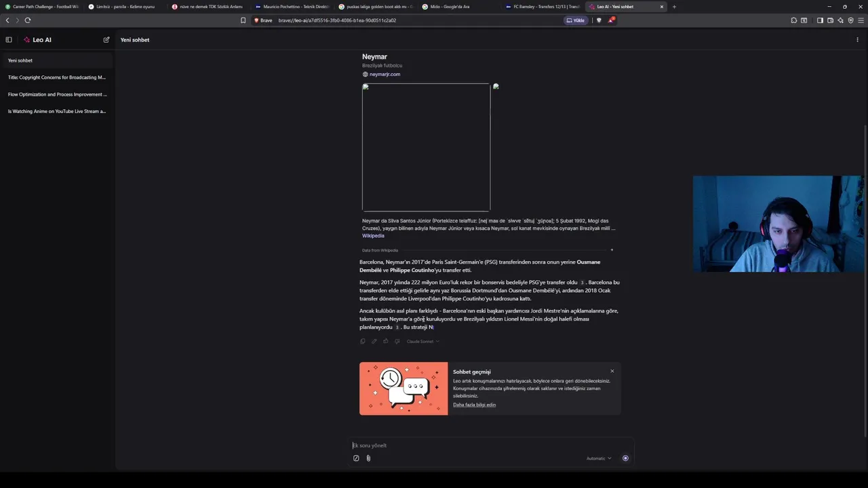This screenshot has width=868, height=488.
Task: Switch to Limitsiz parolla Kelime oyunu tab
Action: (x=124, y=7)
